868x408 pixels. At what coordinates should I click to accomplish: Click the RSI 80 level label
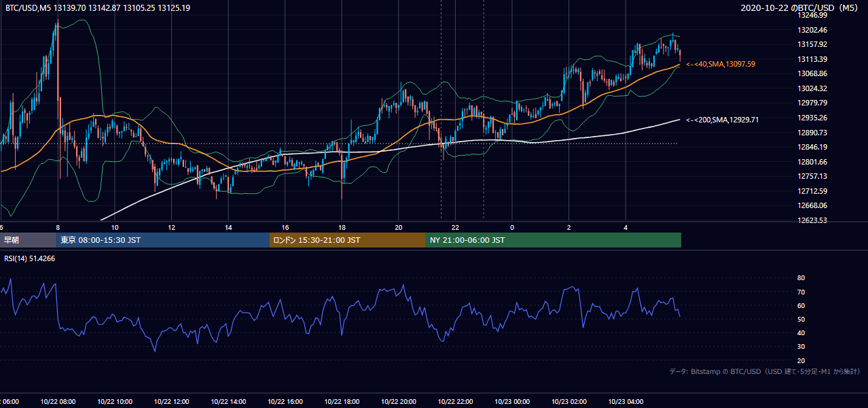[x=801, y=278]
